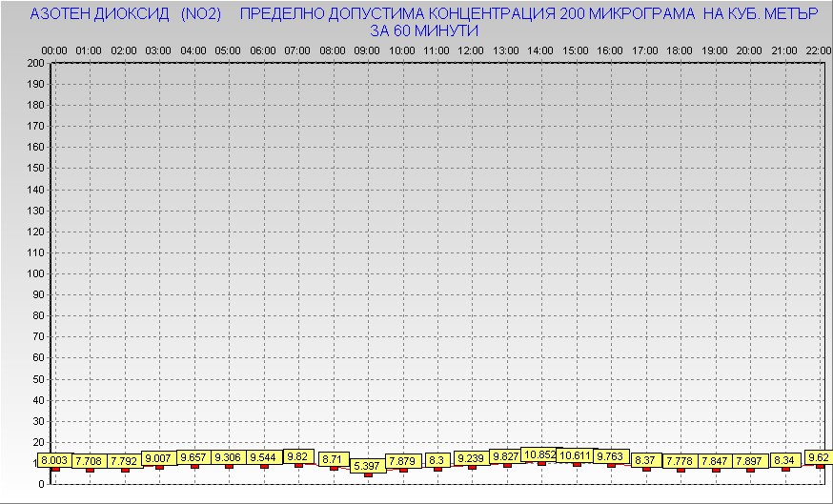The width and height of the screenshot is (833, 504).
Task: Click the 9.007 value label
Action: coord(159,458)
